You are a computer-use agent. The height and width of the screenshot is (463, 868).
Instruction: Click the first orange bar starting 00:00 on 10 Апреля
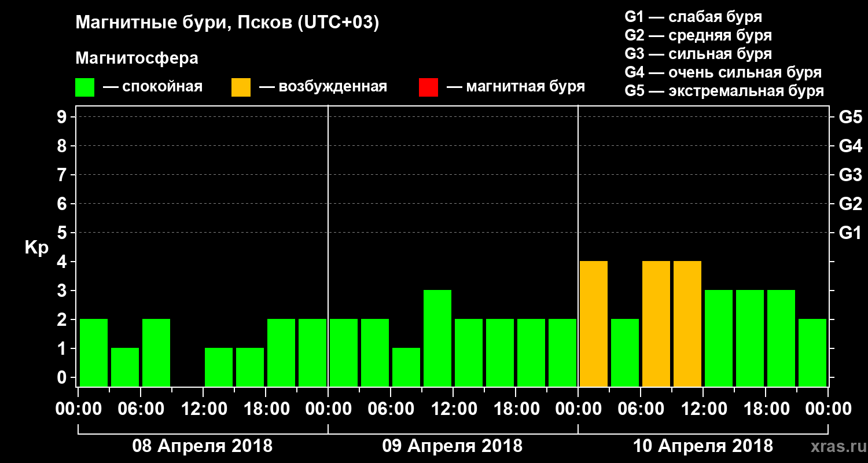[x=594, y=324]
